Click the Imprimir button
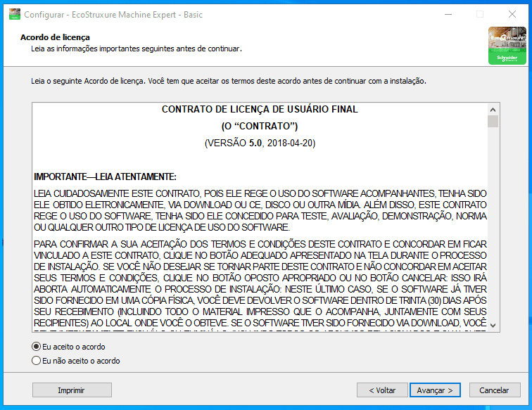Viewport: 532px width, 410px height. (72, 390)
